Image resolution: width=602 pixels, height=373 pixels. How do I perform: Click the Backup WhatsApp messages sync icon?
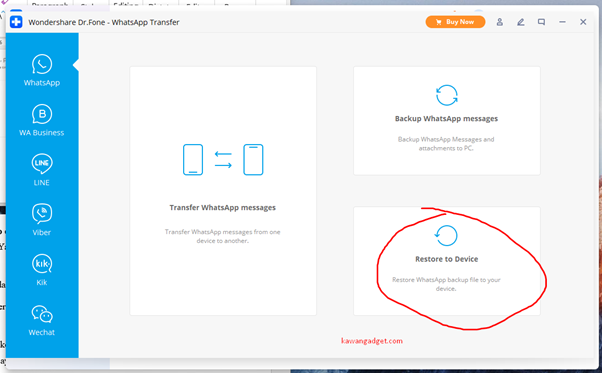[x=447, y=95]
